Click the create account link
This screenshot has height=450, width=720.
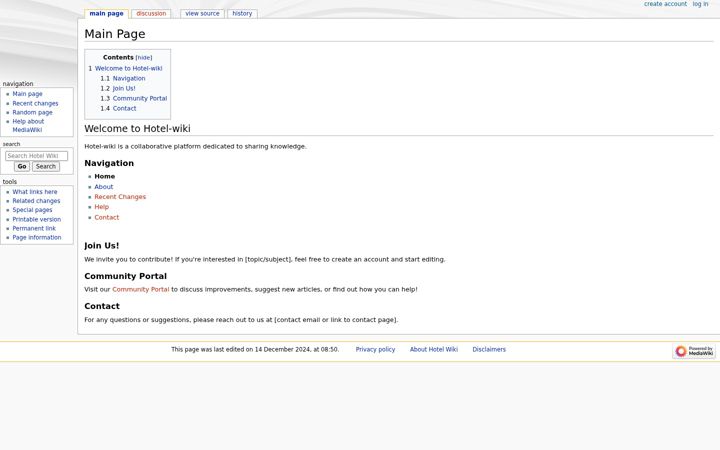pos(665,4)
